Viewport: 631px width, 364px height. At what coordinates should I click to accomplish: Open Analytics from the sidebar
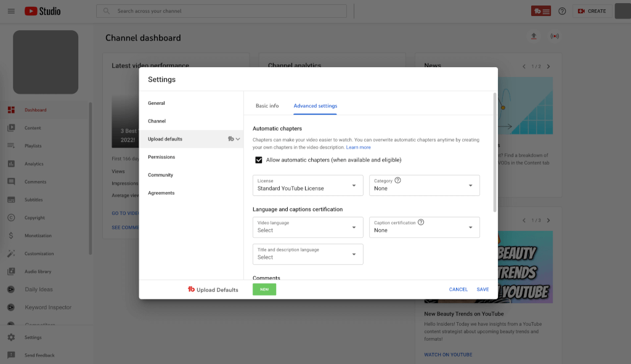tap(34, 164)
